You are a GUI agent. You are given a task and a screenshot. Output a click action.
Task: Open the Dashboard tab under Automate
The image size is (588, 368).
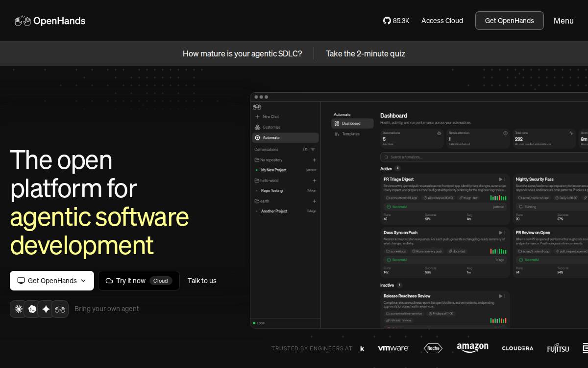tap(352, 124)
